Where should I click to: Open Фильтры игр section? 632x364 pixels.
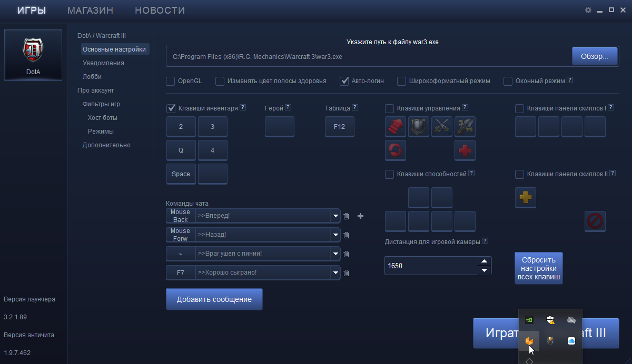(101, 104)
